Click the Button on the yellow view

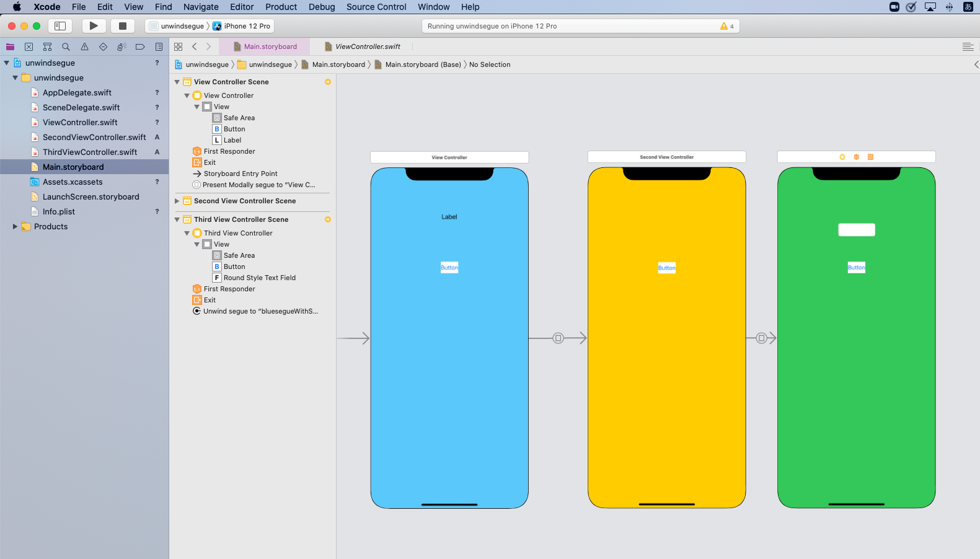[x=666, y=268]
